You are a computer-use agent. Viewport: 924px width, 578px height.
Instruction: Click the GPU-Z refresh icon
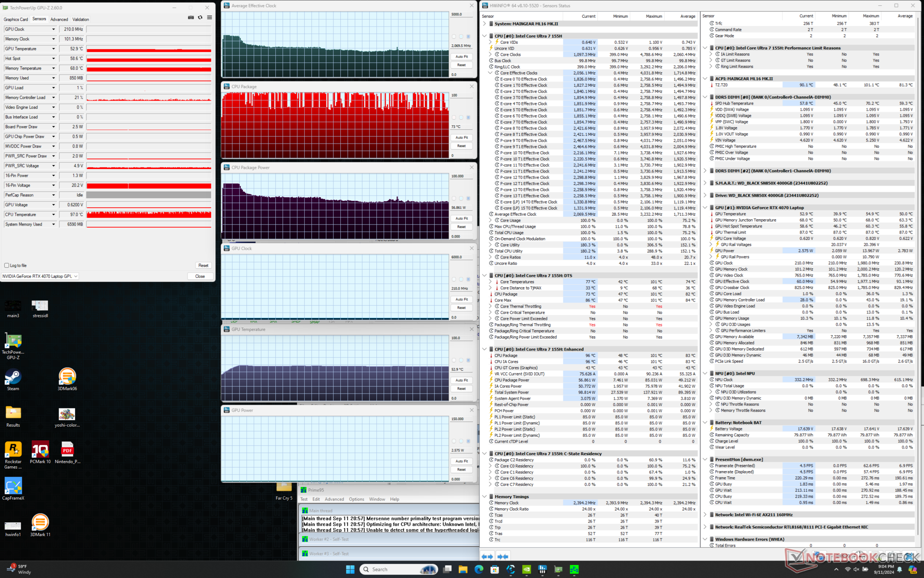click(x=200, y=17)
